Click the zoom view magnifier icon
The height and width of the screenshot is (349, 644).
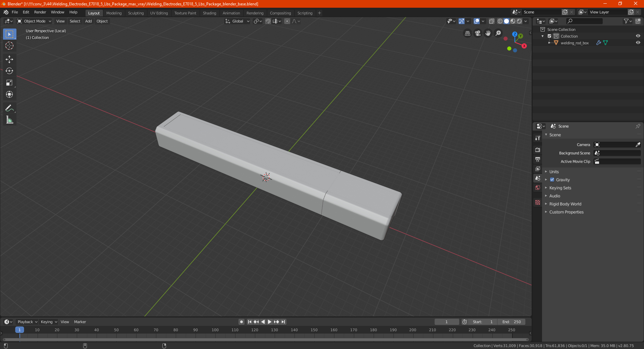(498, 33)
